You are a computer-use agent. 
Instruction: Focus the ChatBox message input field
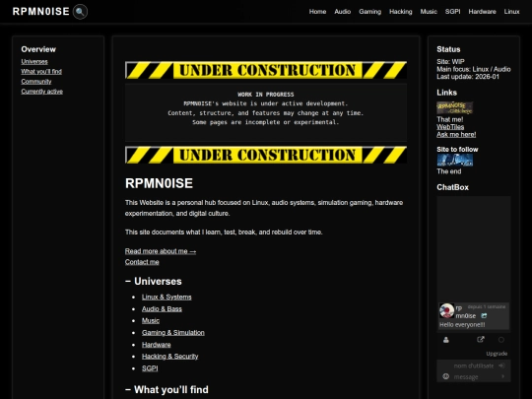click(475, 376)
